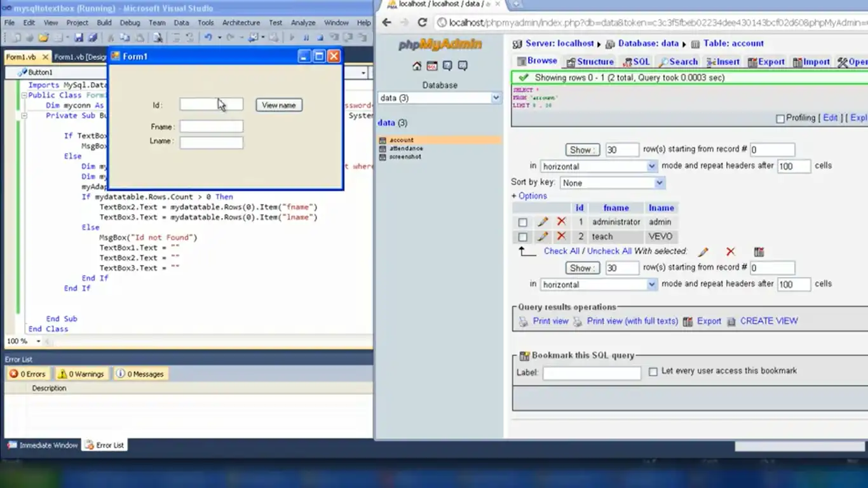Click the Stop debugging icon

320,38
